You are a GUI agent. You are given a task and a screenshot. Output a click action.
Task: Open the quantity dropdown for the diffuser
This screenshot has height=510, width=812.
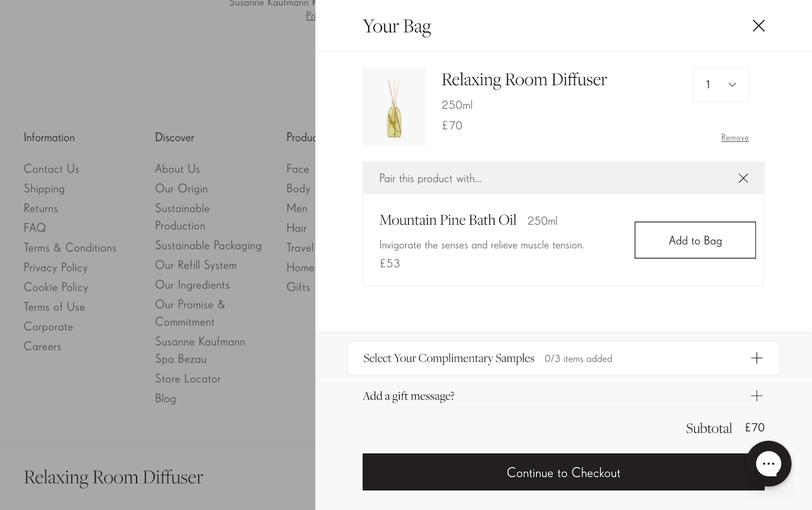[x=720, y=84]
